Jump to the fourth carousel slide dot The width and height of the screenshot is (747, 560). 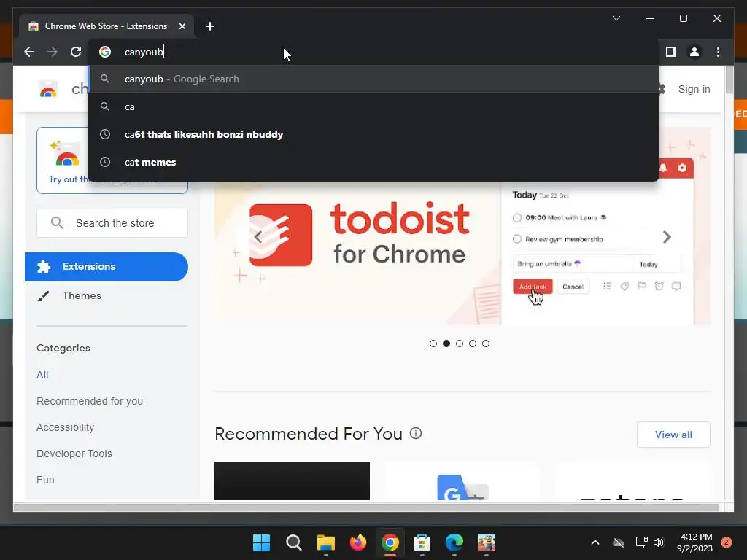coord(473,343)
